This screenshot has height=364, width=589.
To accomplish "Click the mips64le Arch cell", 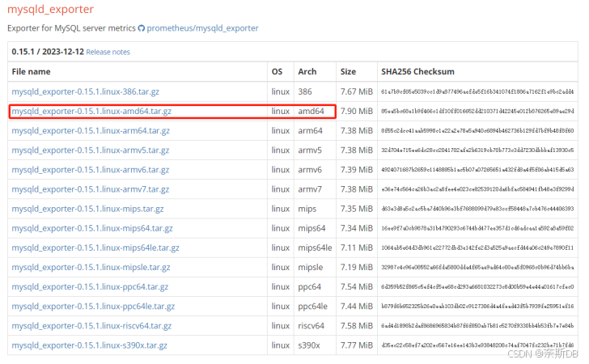I will [x=315, y=248].
